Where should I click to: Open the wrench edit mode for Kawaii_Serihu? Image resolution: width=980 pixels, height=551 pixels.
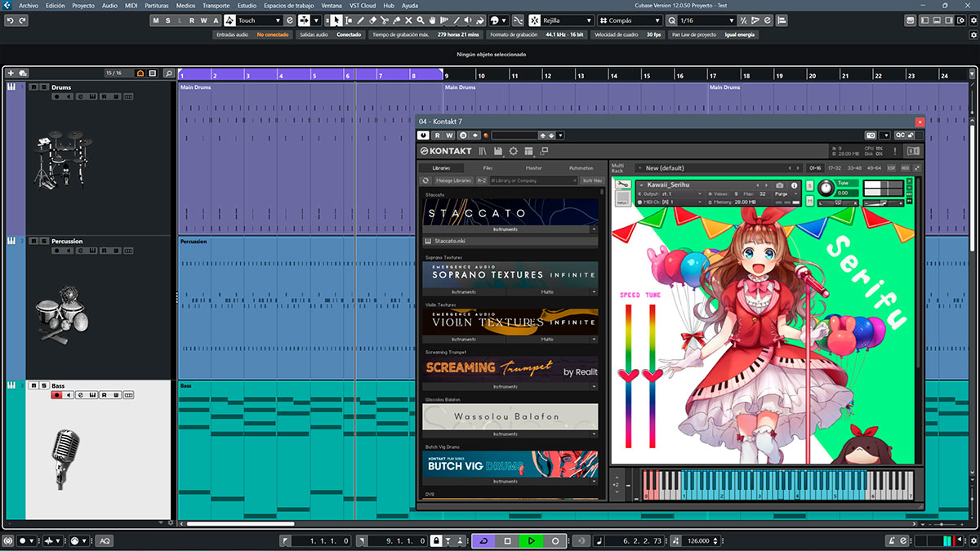[x=622, y=185]
